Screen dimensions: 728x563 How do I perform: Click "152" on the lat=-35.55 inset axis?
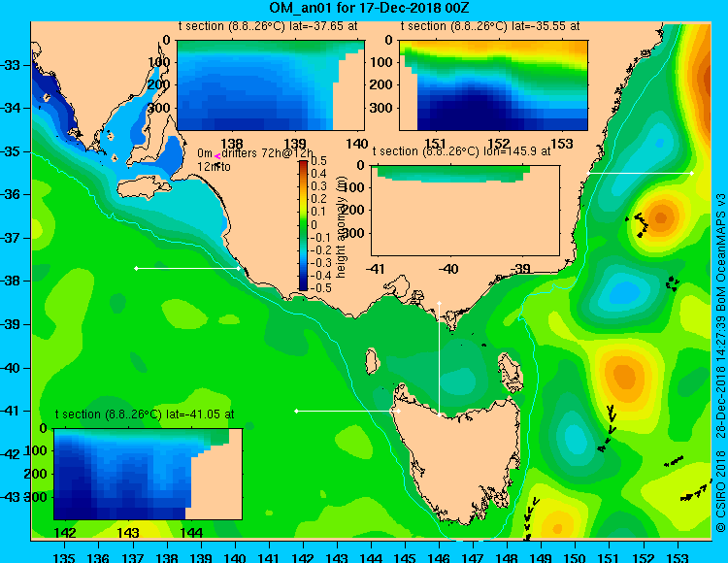pyautogui.click(x=499, y=144)
